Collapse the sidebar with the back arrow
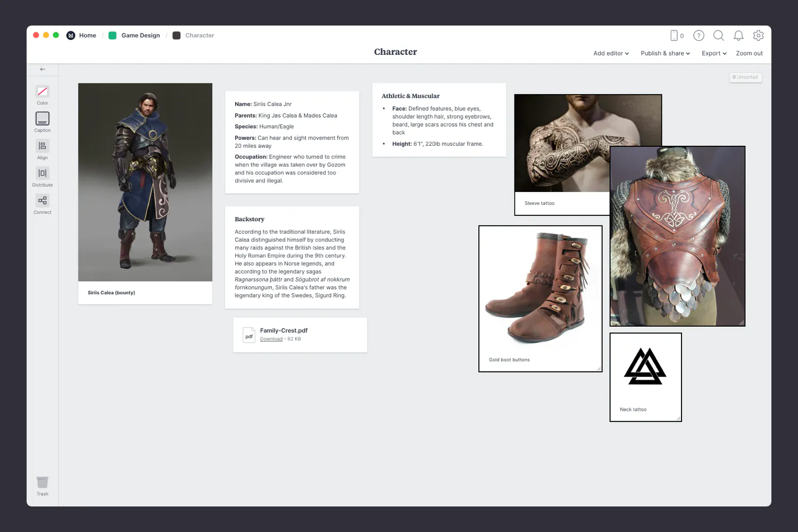Screen dimensions: 798x532 43,69
